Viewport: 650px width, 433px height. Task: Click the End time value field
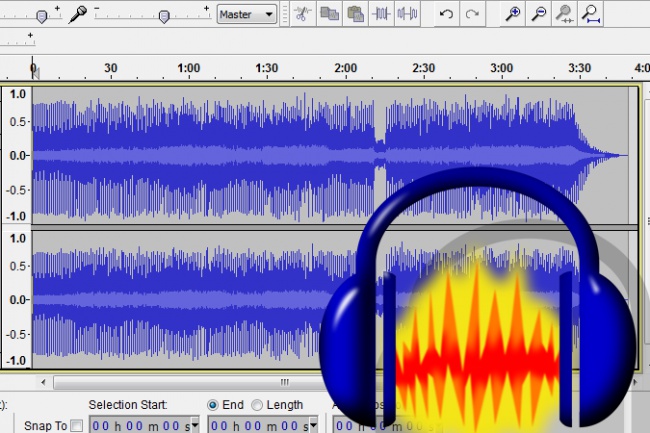pyautogui.click(x=263, y=425)
